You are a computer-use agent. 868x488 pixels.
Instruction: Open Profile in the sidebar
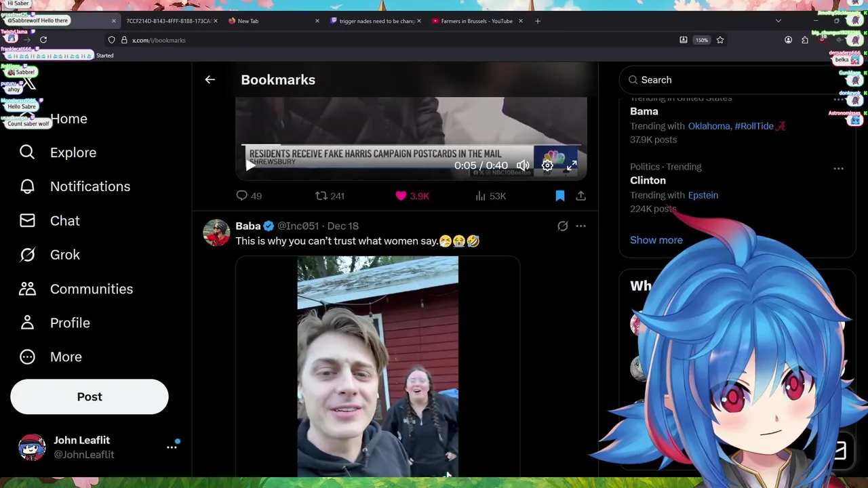pyautogui.click(x=70, y=323)
